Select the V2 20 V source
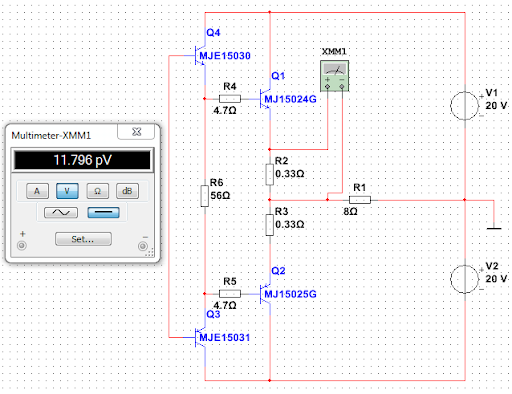This screenshot has height=394, width=512. pyautogui.click(x=465, y=279)
